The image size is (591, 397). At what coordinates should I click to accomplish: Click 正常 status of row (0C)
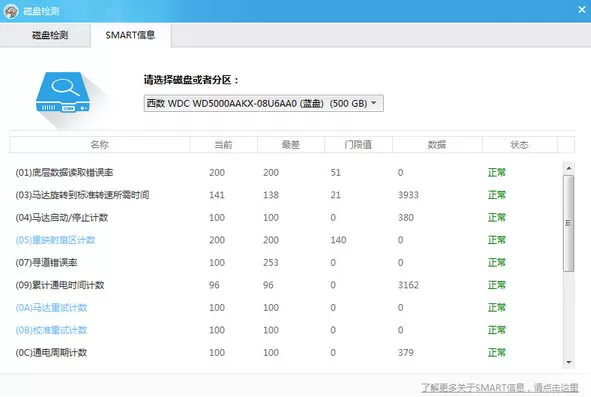(x=497, y=353)
